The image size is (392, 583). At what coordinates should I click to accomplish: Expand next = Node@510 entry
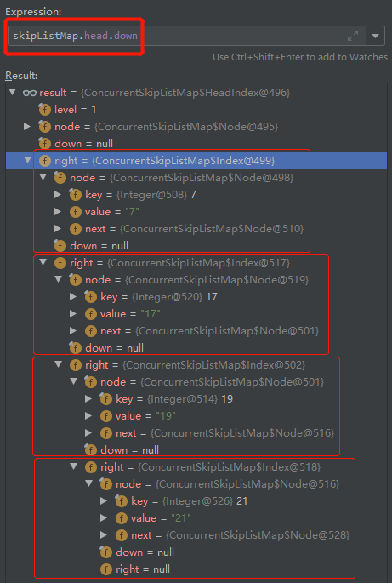point(58,228)
